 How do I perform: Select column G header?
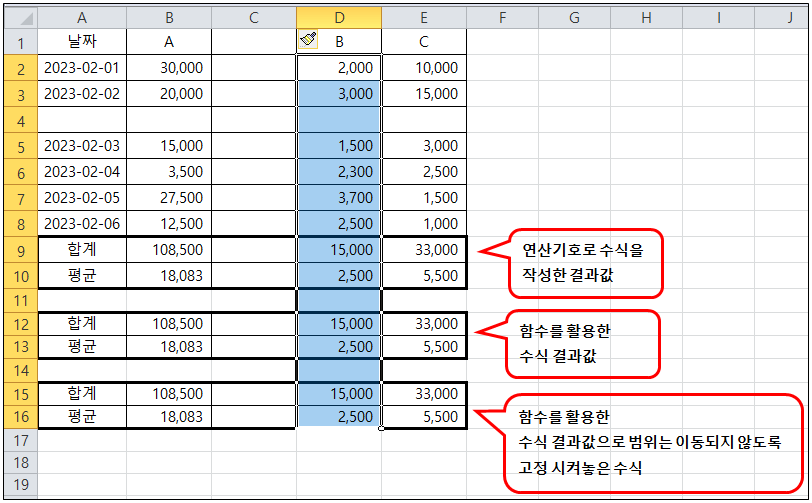(x=574, y=18)
